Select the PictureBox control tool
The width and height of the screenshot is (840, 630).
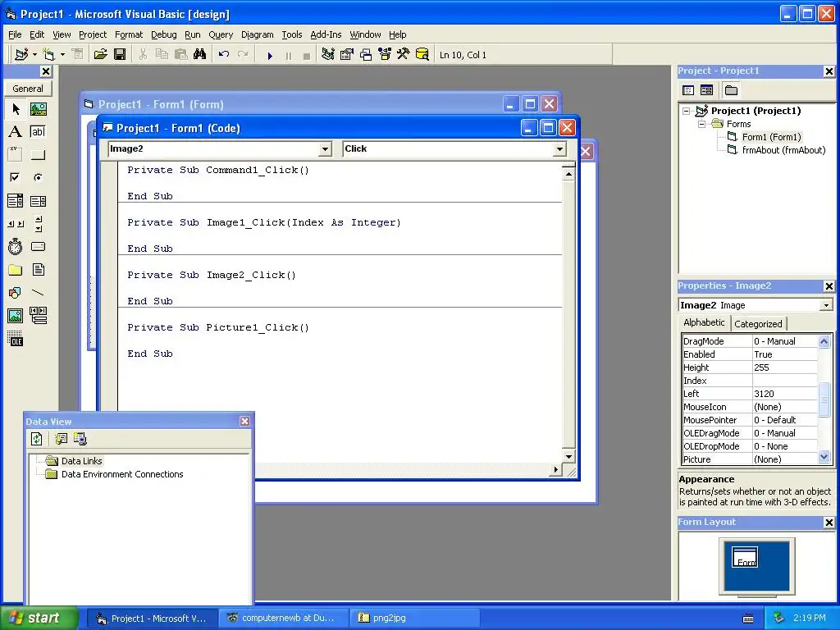(x=38, y=109)
